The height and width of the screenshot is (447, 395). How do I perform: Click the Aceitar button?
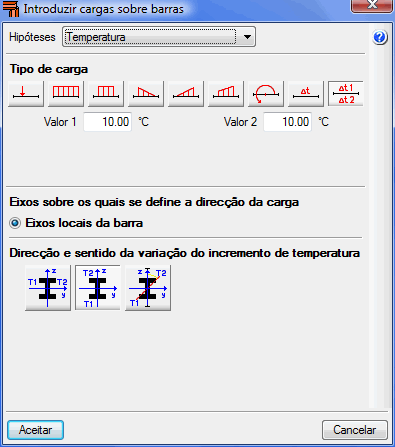pyautogui.click(x=36, y=430)
